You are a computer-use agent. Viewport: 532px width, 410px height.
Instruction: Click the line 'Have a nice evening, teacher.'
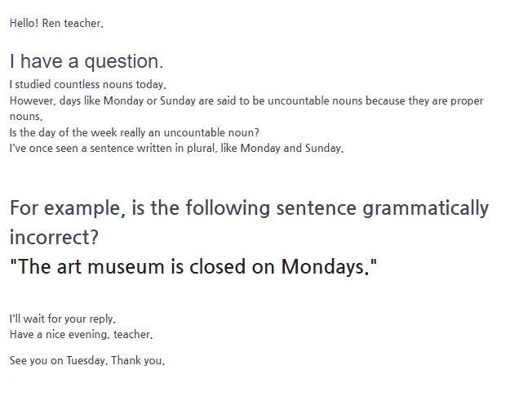coord(81,335)
